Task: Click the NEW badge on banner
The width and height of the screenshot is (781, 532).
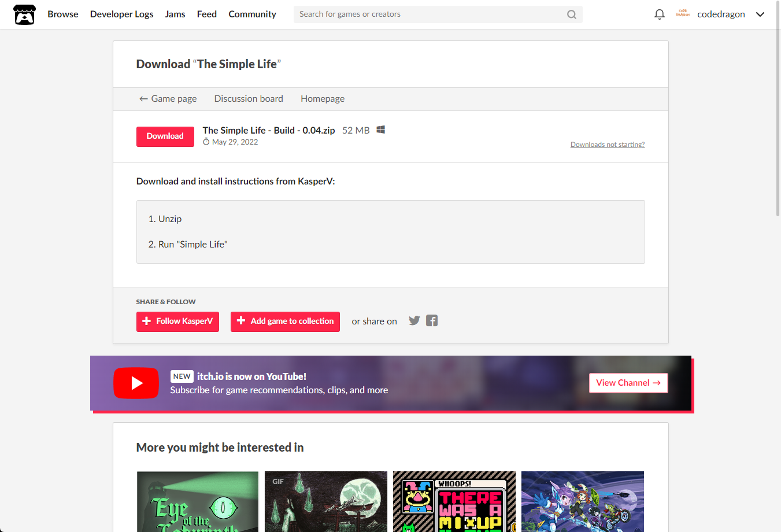Action: pos(182,376)
